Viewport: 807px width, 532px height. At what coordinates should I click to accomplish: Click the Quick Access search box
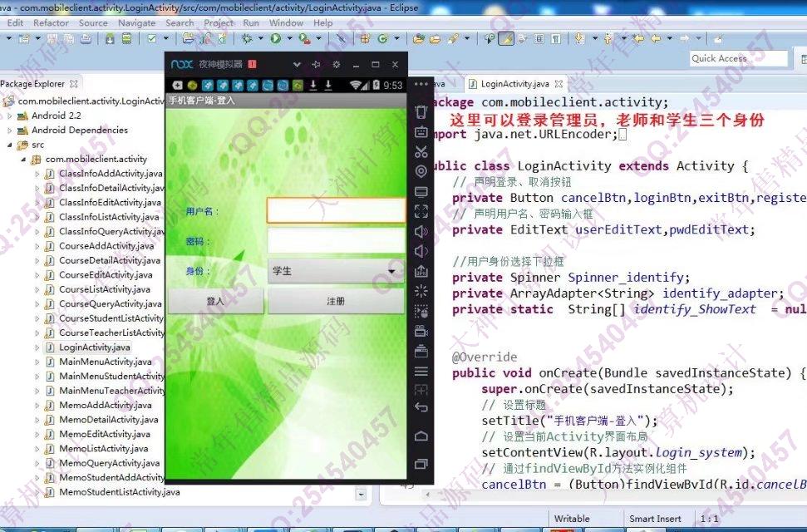pyautogui.click(x=739, y=59)
